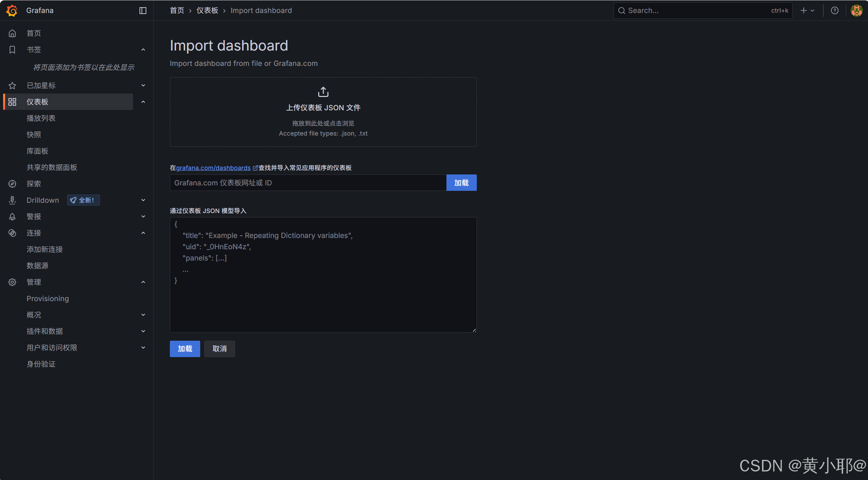Viewport: 868px width, 480px height.
Task: Open Data sources (数据源) menu item
Action: (38, 266)
